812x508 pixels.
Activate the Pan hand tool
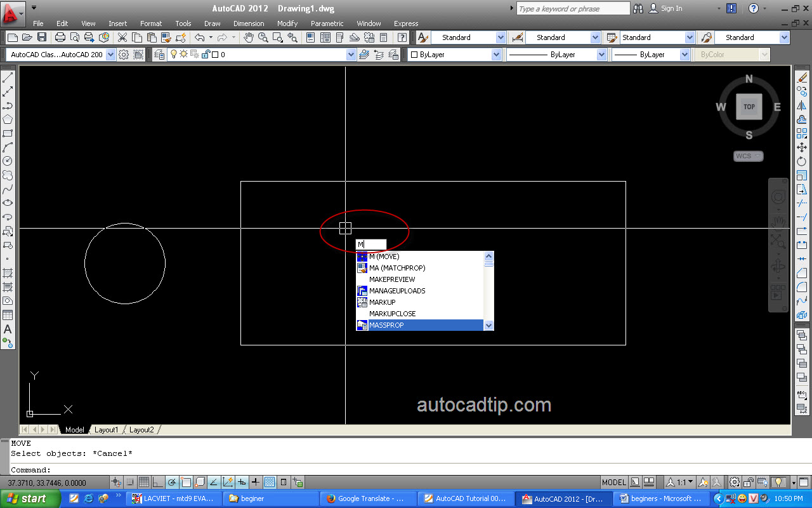[249, 37]
